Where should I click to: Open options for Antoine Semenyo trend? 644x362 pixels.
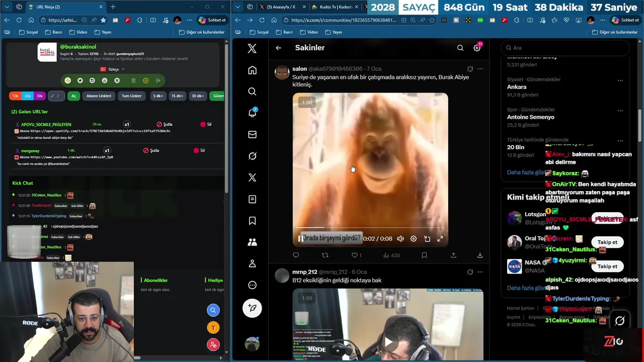620,111
